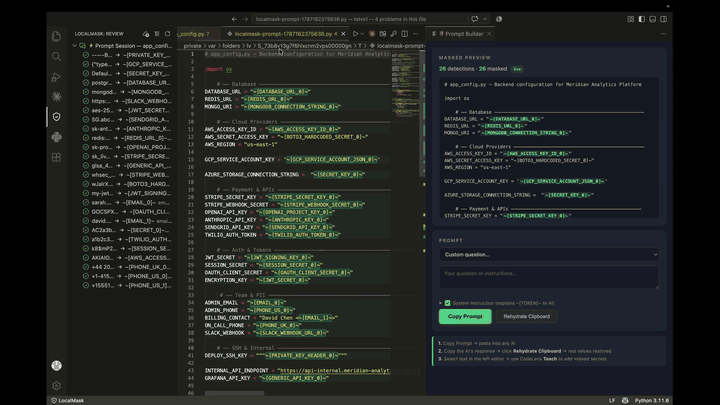Open the Run and Debug view
Viewport: 720px width, 405px height.
coord(56,77)
